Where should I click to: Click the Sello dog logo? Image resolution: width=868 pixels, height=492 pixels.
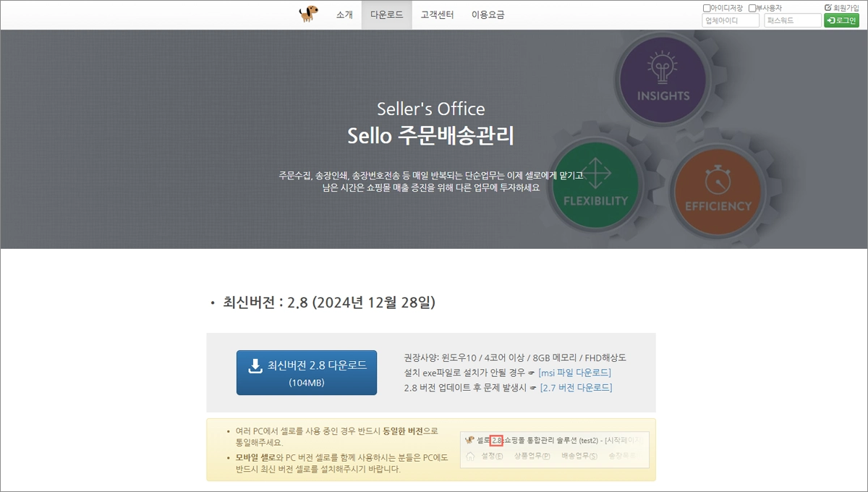(x=308, y=14)
